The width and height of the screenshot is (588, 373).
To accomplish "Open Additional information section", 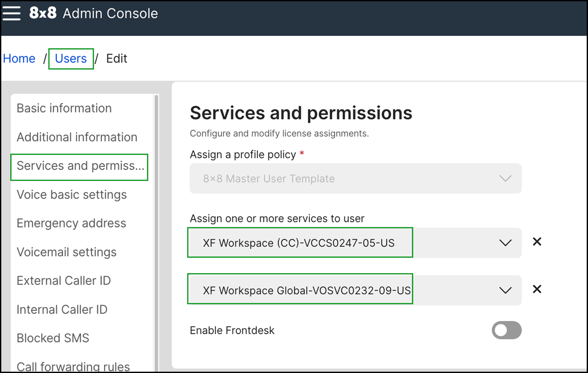I will (77, 137).
